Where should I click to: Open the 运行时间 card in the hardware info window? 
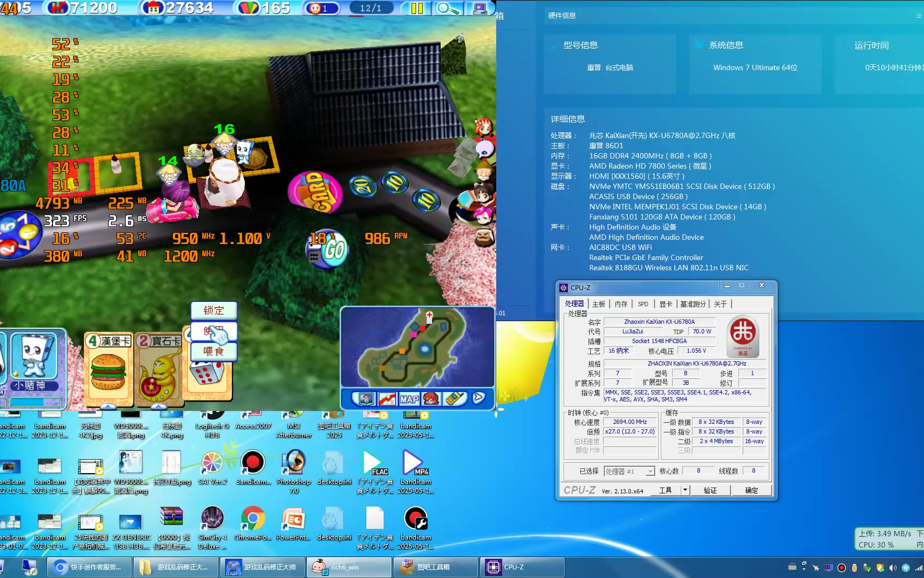point(880,64)
